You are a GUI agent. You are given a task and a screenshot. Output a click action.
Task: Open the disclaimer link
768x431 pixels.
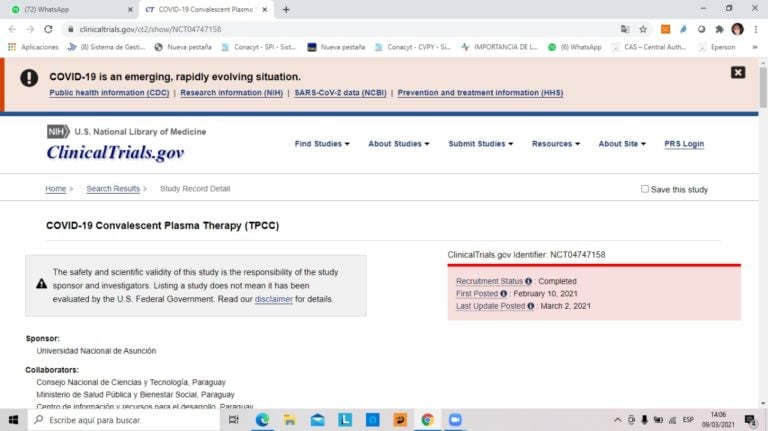click(273, 299)
